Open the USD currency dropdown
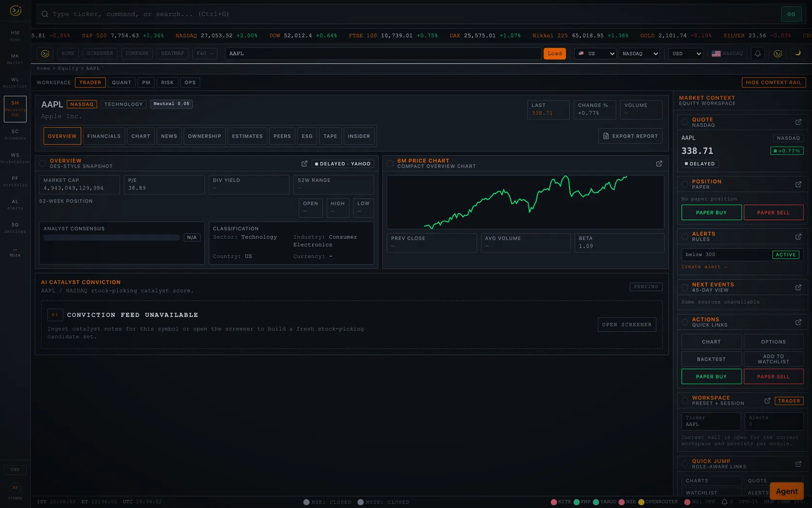This screenshot has width=812, height=508. tap(686, 54)
